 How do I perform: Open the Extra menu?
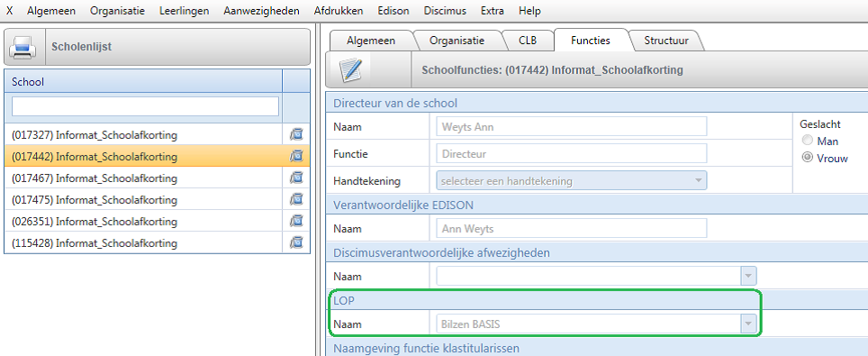click(x=493, y=11)
